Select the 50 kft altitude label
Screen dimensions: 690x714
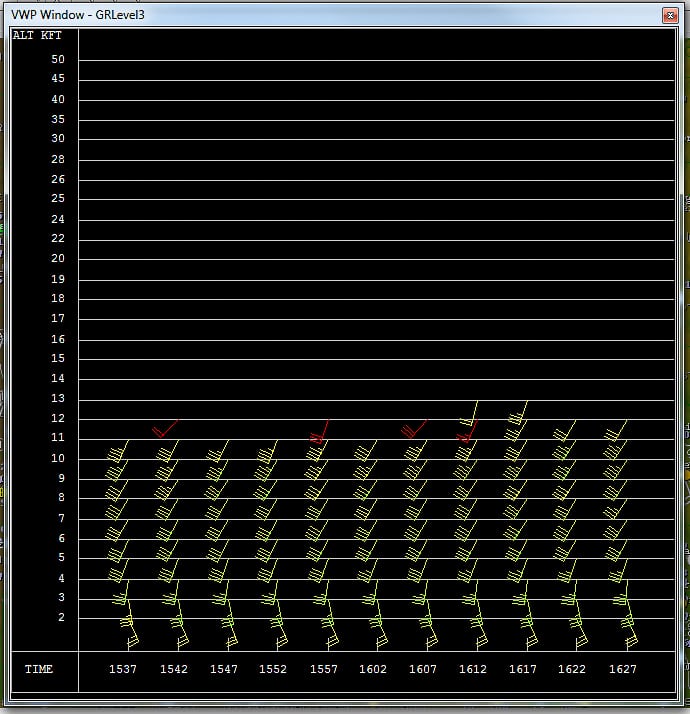58,59
